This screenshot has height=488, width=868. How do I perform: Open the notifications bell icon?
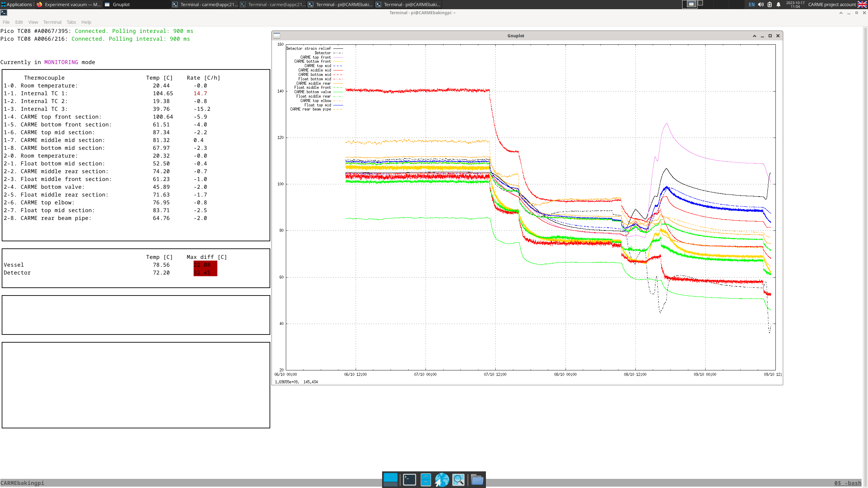[778, 4]
